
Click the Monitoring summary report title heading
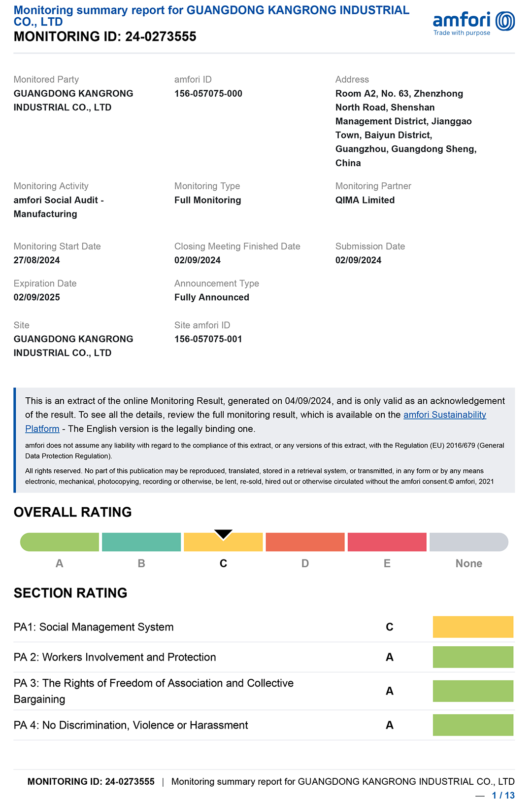point(212,16)
